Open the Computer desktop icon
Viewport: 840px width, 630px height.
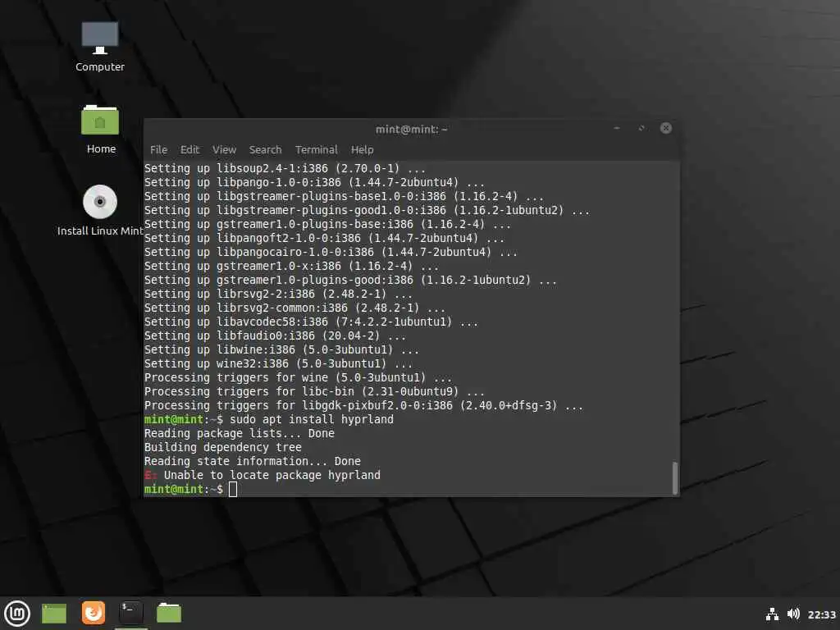[99, 46]
